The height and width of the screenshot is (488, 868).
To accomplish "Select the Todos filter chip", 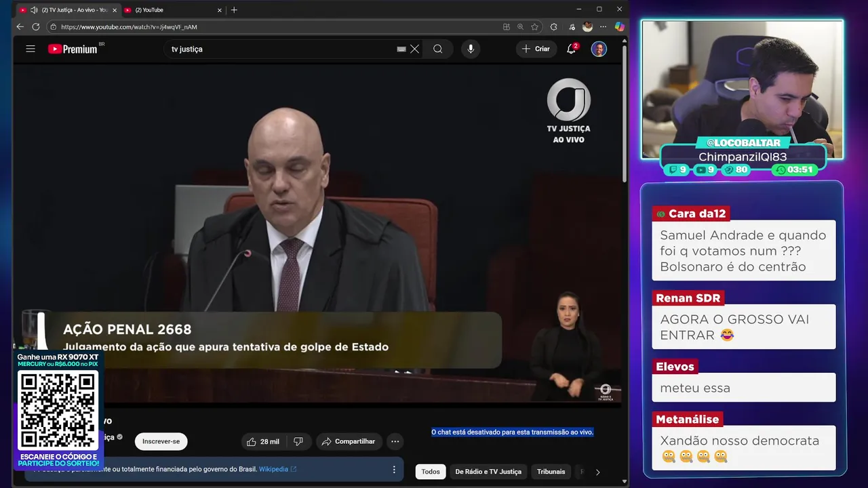I will (x=431, y=472).
